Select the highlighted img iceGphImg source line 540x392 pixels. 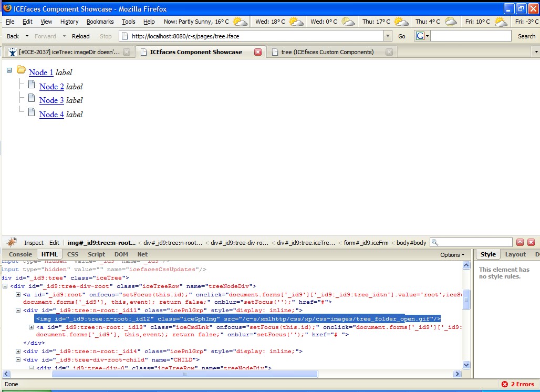tap(237, 318)
